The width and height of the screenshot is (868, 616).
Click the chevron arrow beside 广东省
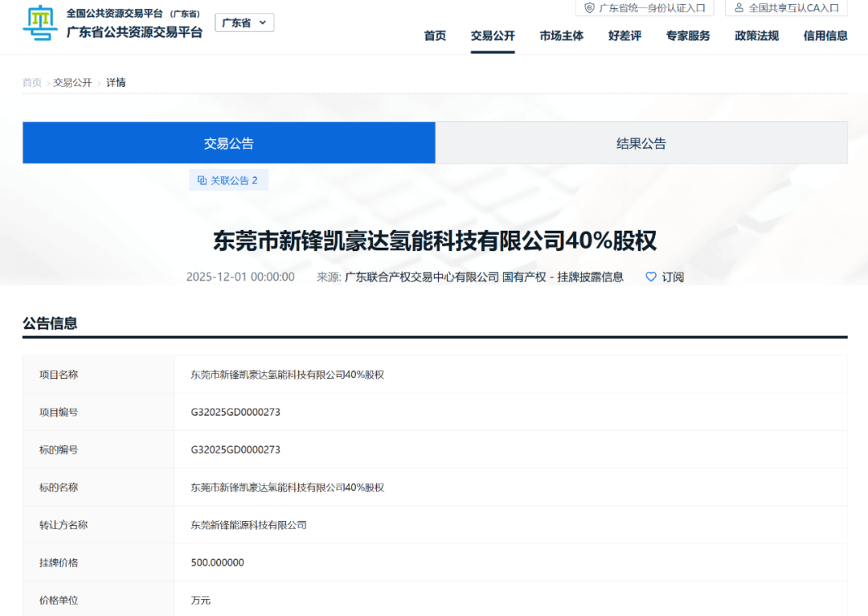point(263,23)
